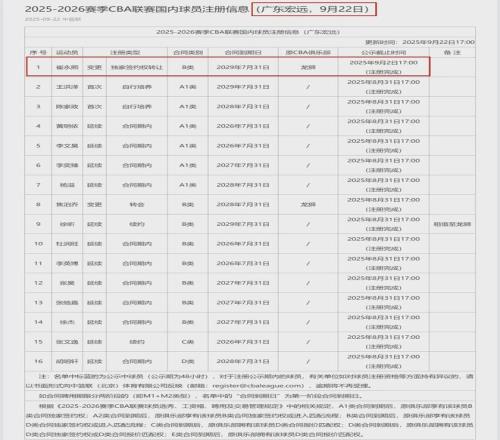The image size is (500, 440).
Task: Click the 原CBA俱乐部 column header
Action: 308,53
